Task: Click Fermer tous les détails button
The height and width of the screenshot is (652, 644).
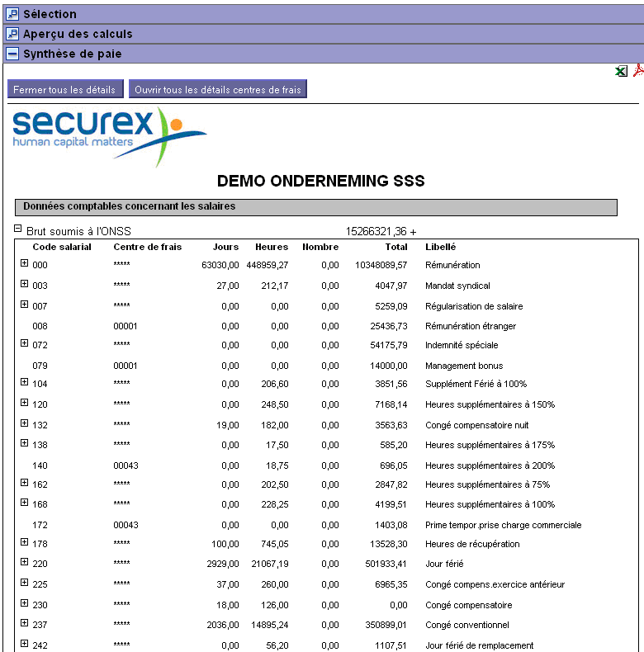Action: [x=65, y=89]
